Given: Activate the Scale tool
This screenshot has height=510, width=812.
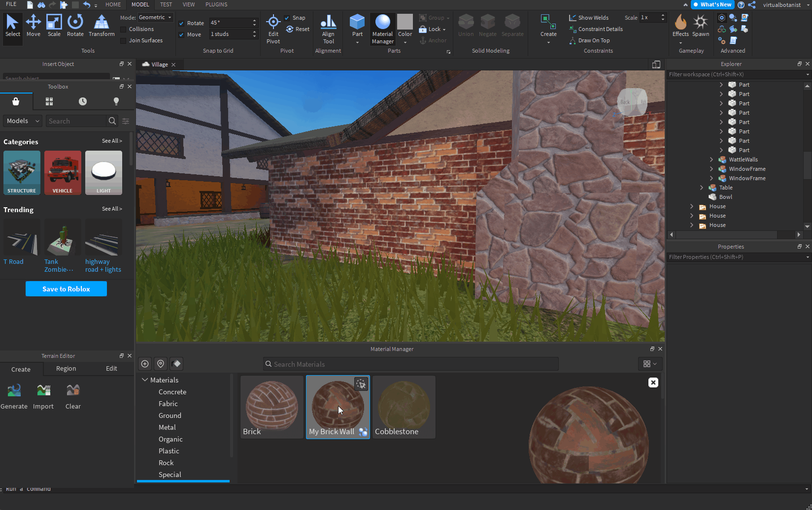Looking at the screenshot, I should pyautogui.click(x=54, y=26).
